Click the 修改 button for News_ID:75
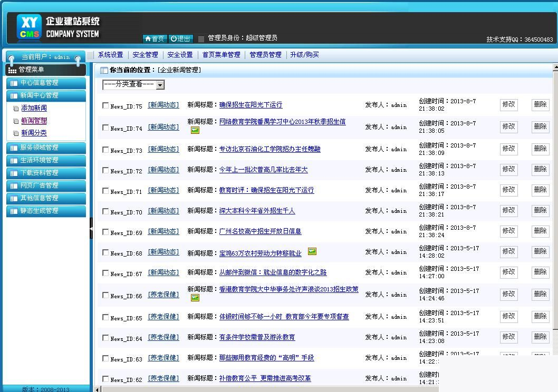 pyautogui.click(x=508, y=104)
